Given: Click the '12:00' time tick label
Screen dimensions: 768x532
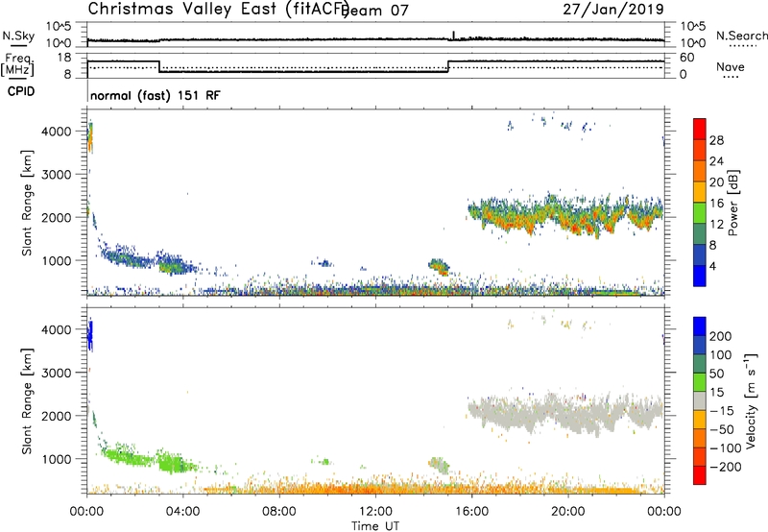Looking at the screenshot, I should pos(375,512).
